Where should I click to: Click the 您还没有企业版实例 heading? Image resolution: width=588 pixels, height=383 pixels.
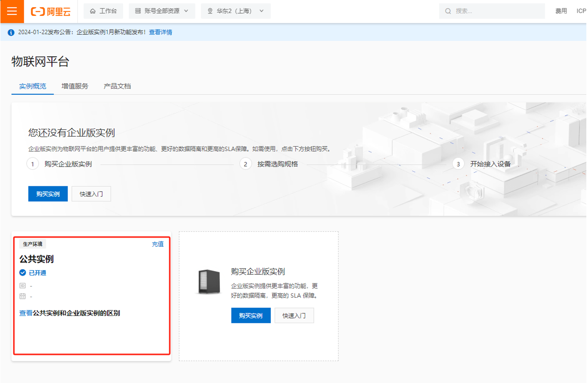tap(71, 133)
